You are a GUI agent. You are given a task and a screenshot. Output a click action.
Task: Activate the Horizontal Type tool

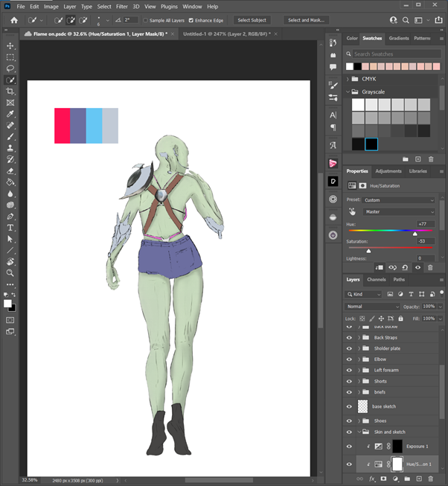pos(10,227)
